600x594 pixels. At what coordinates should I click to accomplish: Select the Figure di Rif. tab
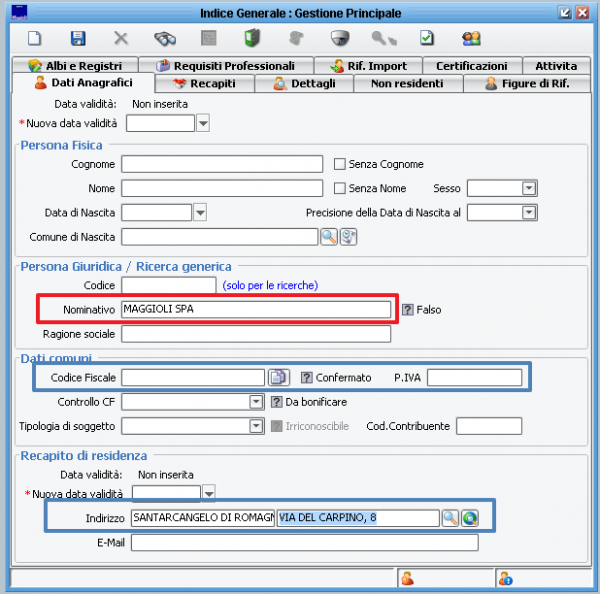527,83
